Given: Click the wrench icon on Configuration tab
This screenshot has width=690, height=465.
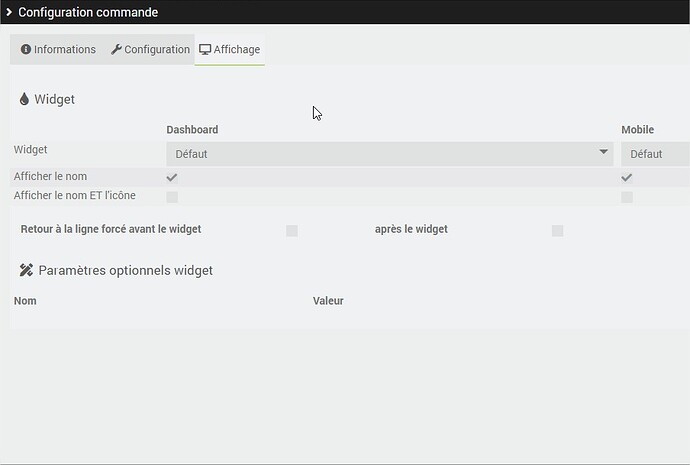Looking at the screenshot, I should (116, 49).
